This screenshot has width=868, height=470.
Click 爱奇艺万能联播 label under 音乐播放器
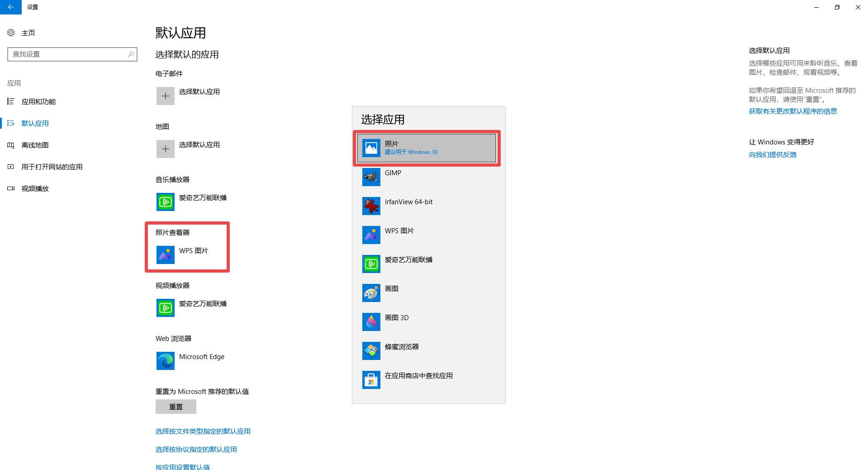[x=203, y=198]
